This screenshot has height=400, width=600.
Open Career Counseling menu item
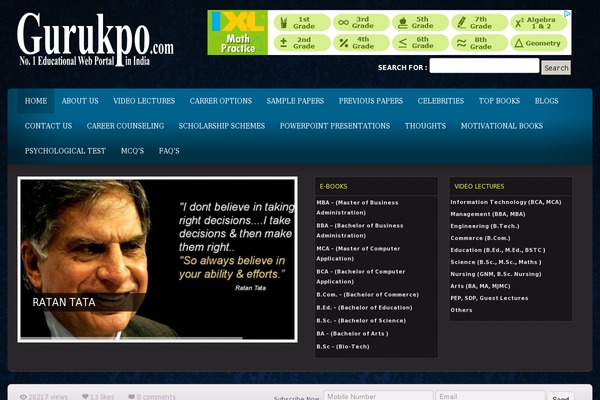125,126
